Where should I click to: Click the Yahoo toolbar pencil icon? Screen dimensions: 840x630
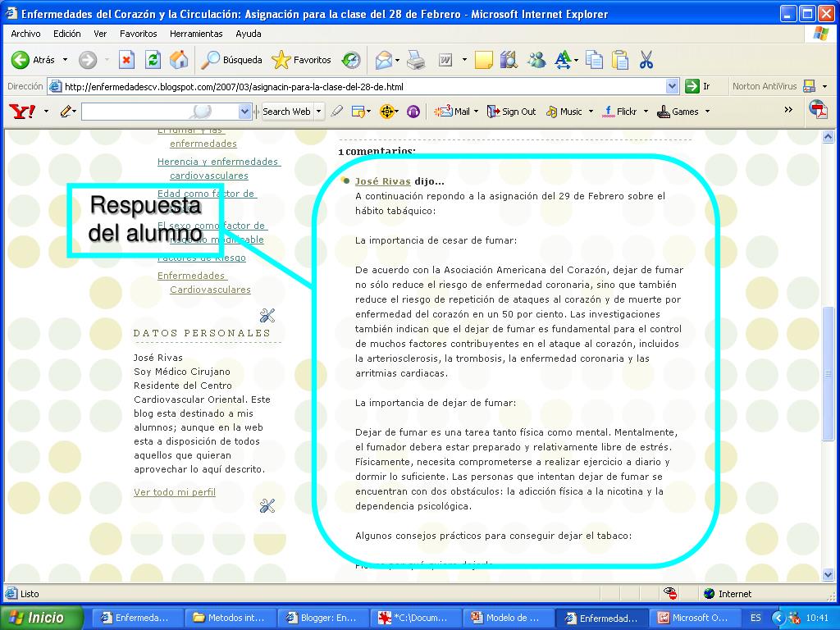(66, 112)
